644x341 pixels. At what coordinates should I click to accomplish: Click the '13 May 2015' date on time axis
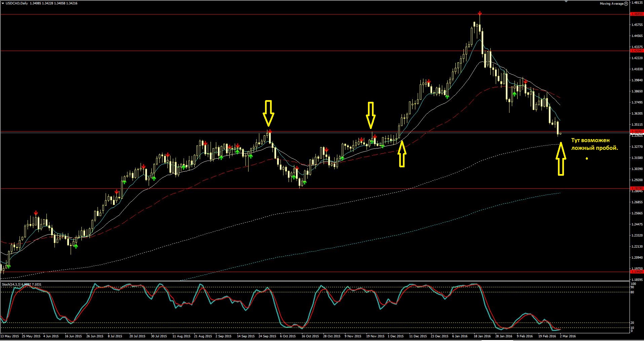[10, 336]
